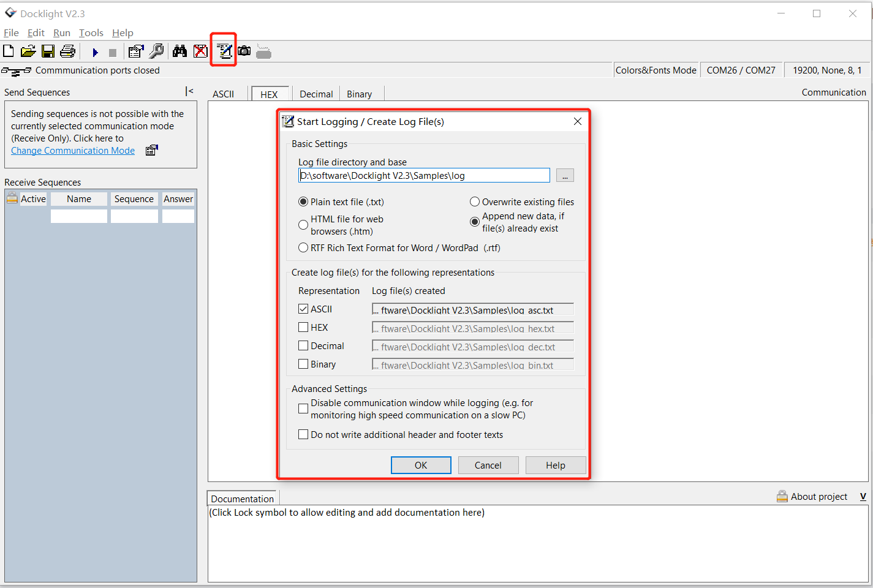The height and width of the screenshot is (588, 873).
Task: Stop communication with the grey square icon
Action: tap(113, 53)
